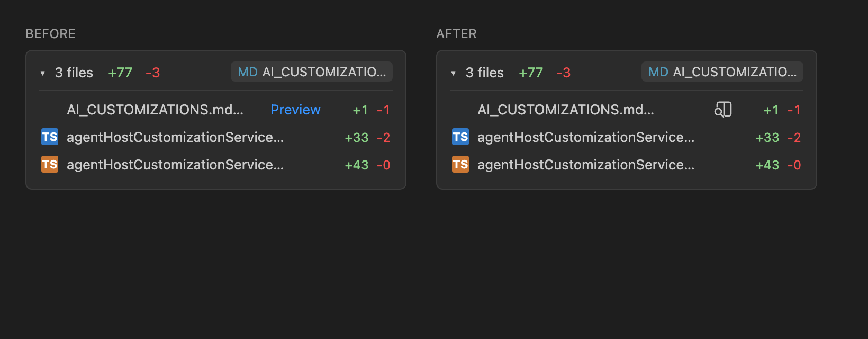Click the blue TS icon in AFTER panel

point(460,137)
